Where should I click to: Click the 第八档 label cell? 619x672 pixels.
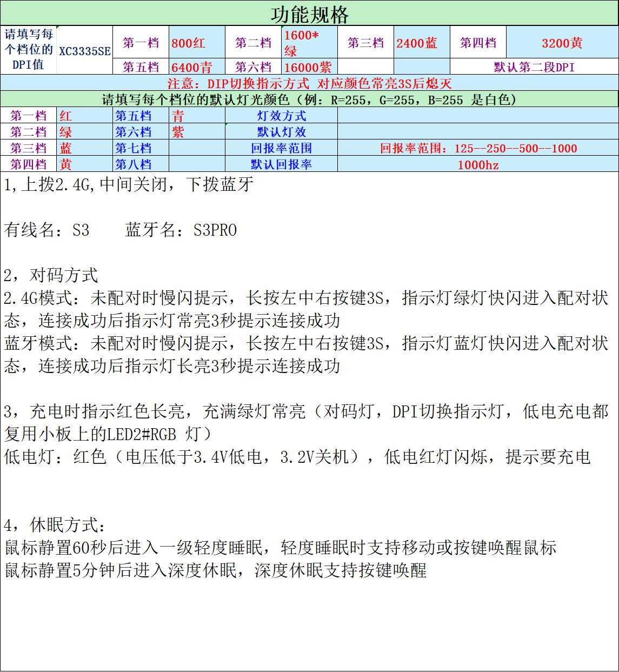point(141,164)
